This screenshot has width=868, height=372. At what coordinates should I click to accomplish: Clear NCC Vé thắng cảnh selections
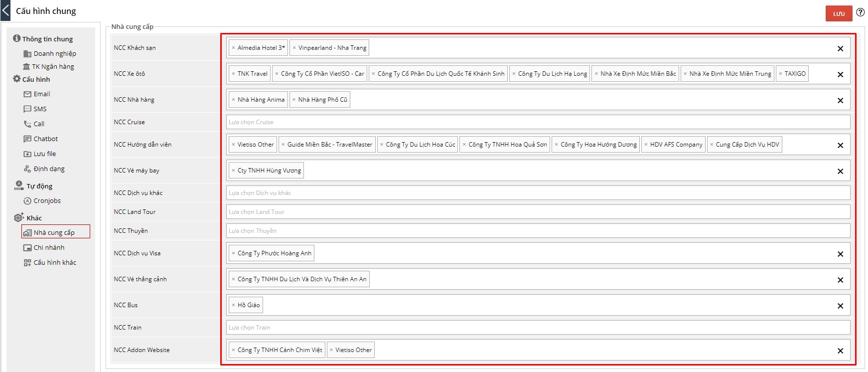pos(840,280)
